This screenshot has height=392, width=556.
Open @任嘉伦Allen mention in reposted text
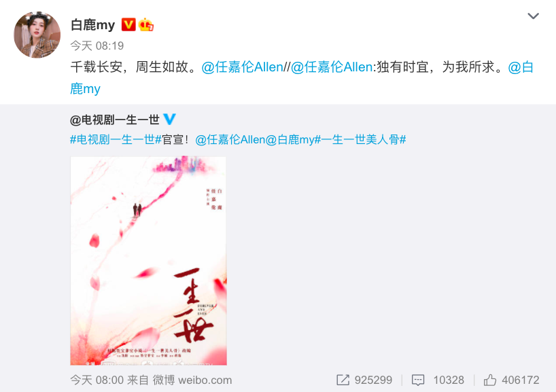pos(230,140)
